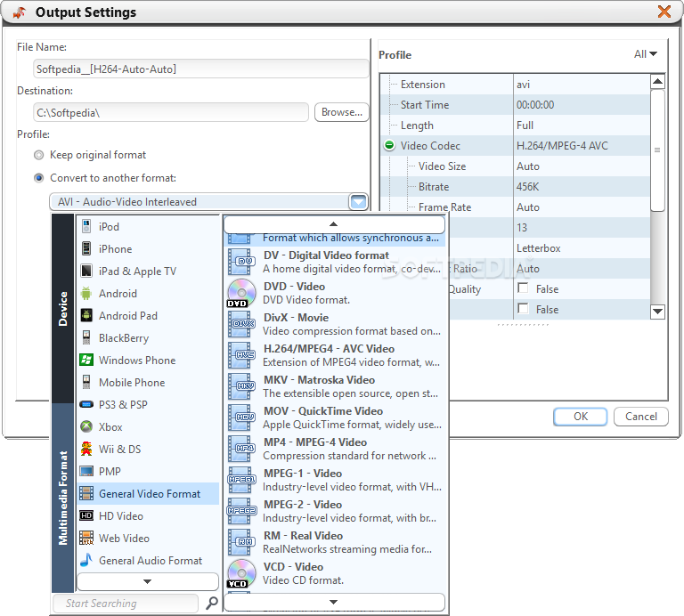684x616 pixels.
Task: Choose MKV - Matroska Video entry
Action: [x=335, y=386]
